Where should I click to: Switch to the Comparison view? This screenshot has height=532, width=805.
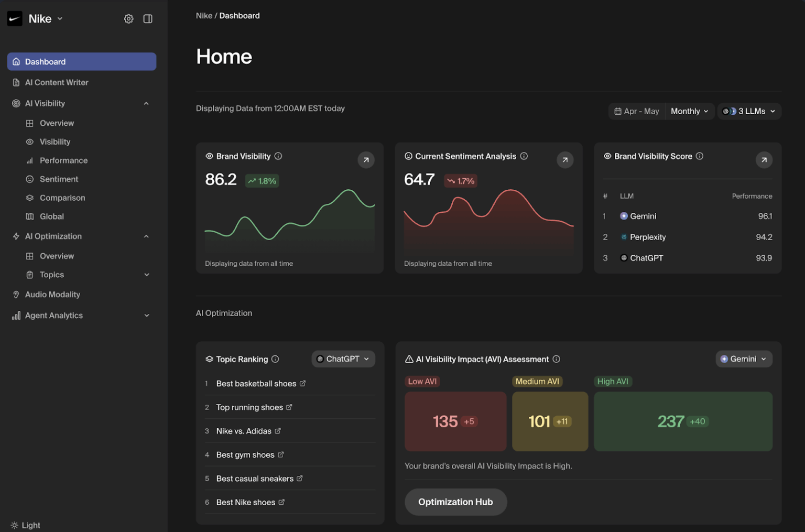click(x=62, y=198)
